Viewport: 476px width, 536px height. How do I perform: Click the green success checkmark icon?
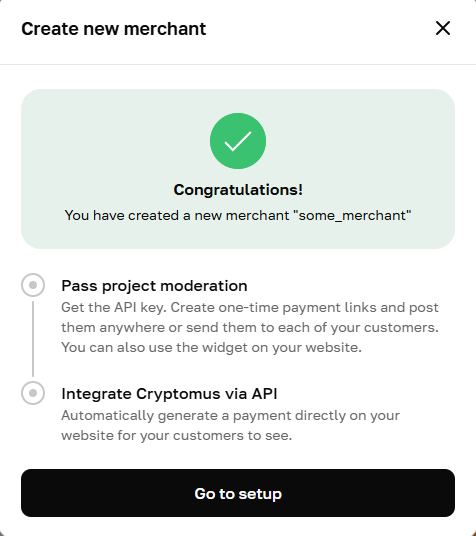[238, 141]
